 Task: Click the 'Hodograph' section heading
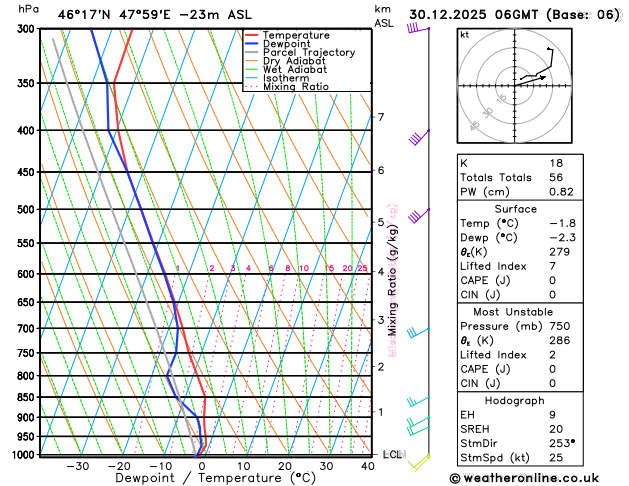coord(514,401)
